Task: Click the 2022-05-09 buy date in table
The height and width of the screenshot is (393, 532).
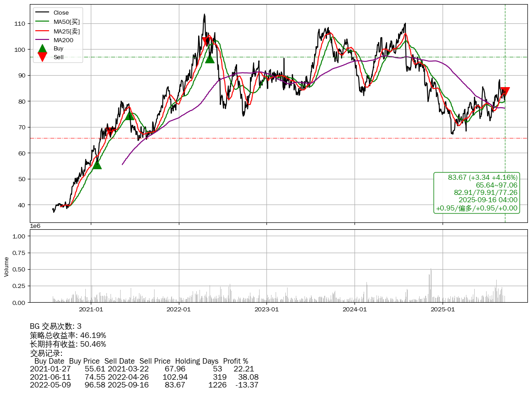Action: point(50,385)
